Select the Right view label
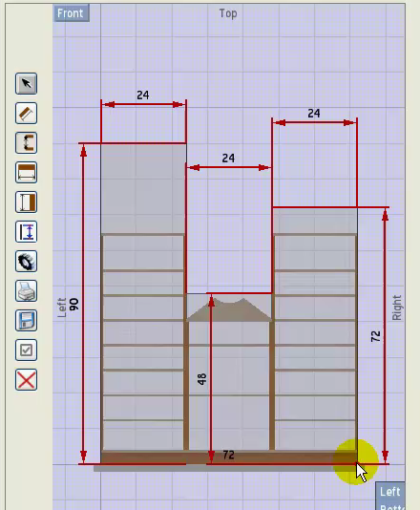The image size is (420, 510). (x=397, y=308)
